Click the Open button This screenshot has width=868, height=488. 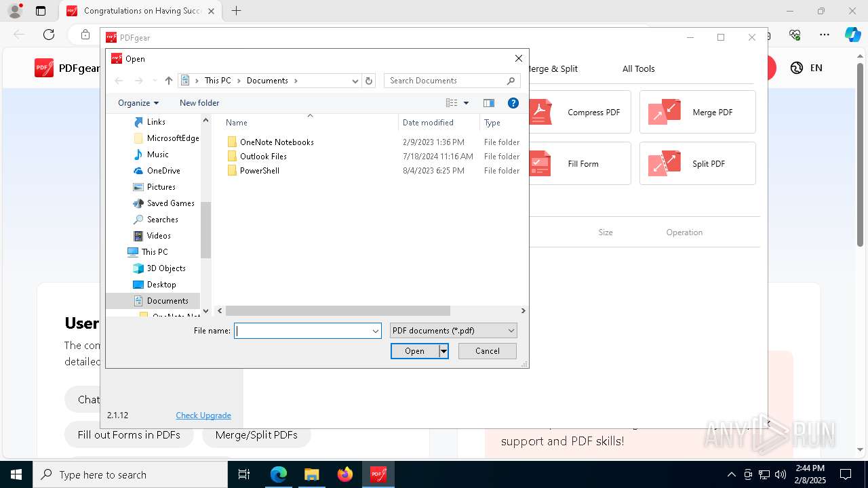(414, 351)
